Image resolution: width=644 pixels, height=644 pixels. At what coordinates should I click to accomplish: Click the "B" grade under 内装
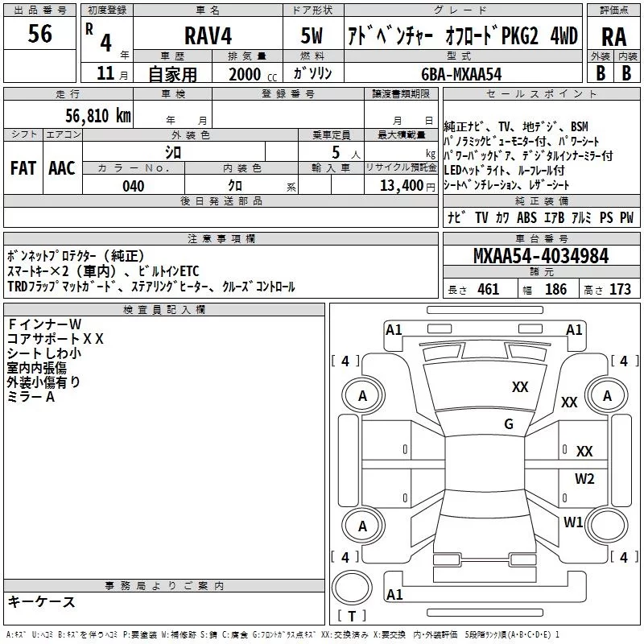coord(626,73)
